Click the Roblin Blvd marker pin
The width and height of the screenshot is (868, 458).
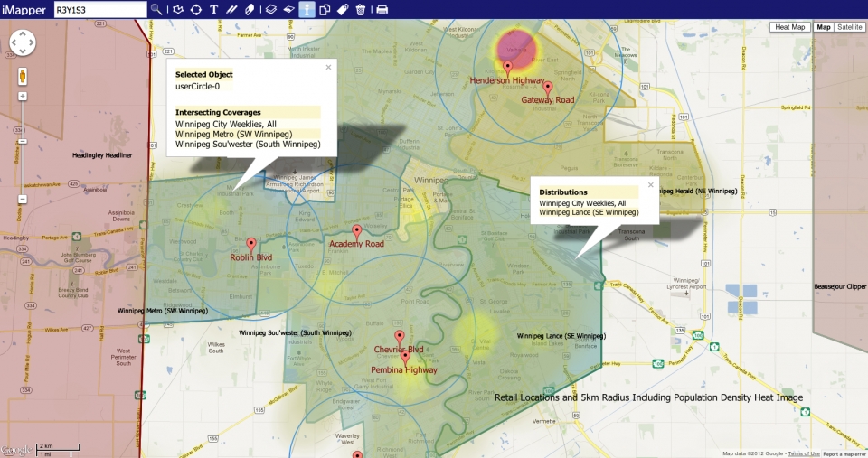[x=250, y=246]
